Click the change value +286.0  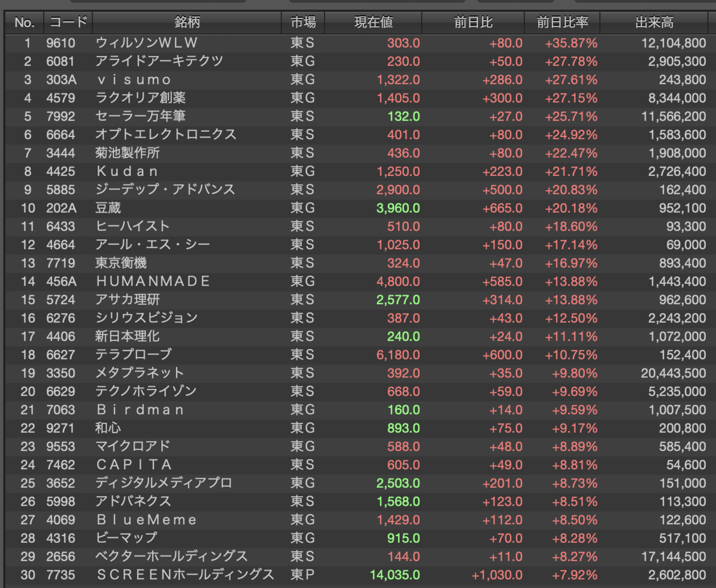coord(502,80)
